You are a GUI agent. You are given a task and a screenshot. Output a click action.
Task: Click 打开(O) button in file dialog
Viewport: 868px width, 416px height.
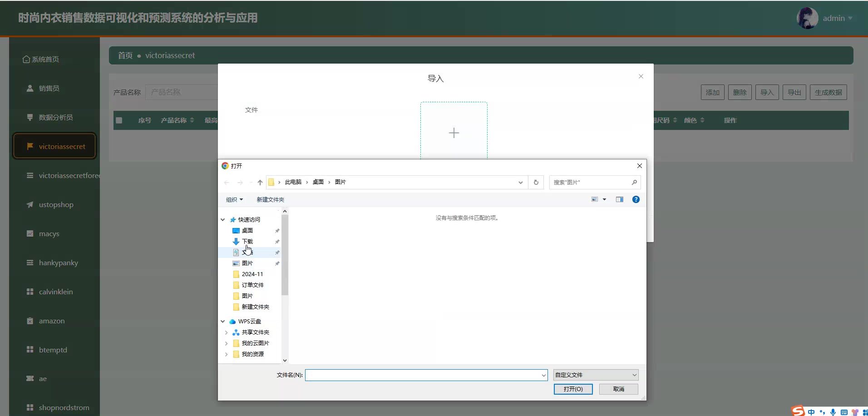[x=573, y=389]
